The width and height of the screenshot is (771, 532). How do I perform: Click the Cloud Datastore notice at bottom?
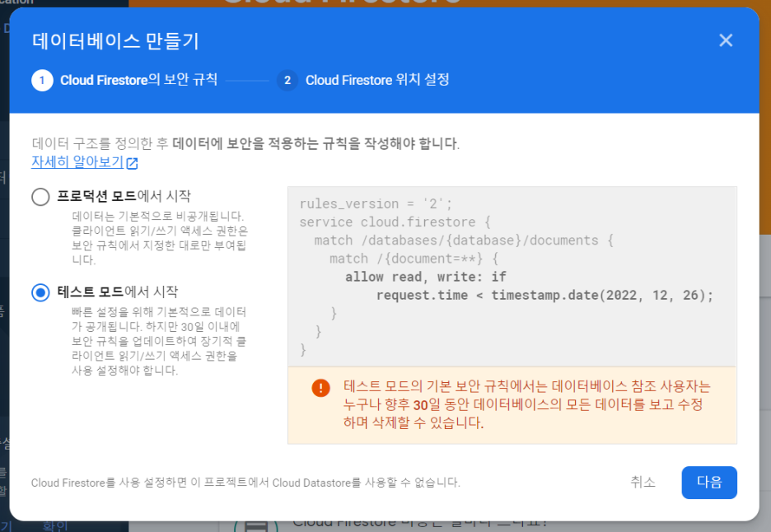245,483
